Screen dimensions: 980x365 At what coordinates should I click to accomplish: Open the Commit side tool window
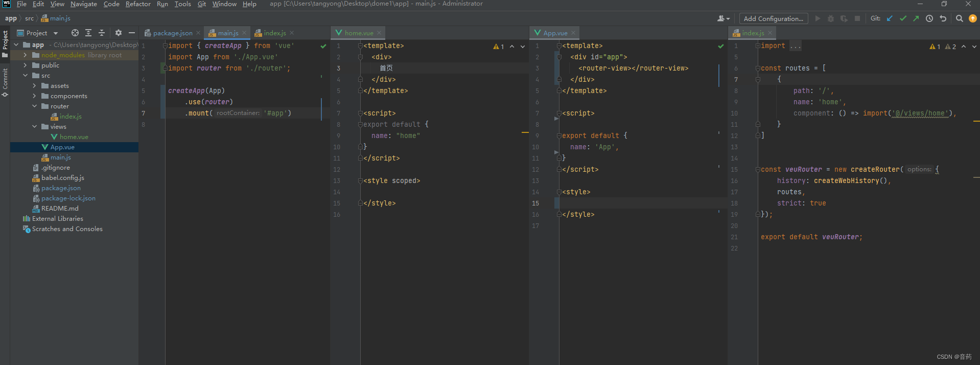(5, 82)
